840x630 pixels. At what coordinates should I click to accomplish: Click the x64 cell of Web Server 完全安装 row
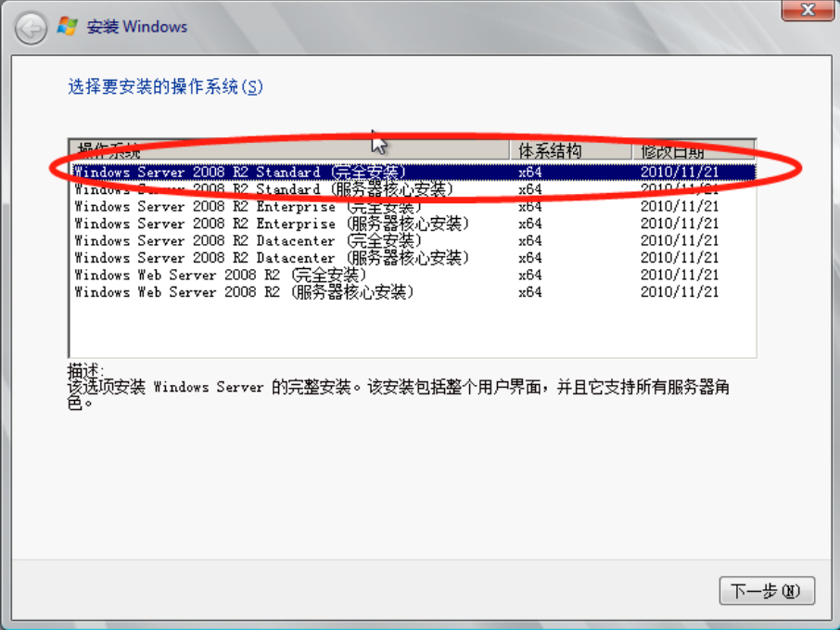[x=529, y=275]
